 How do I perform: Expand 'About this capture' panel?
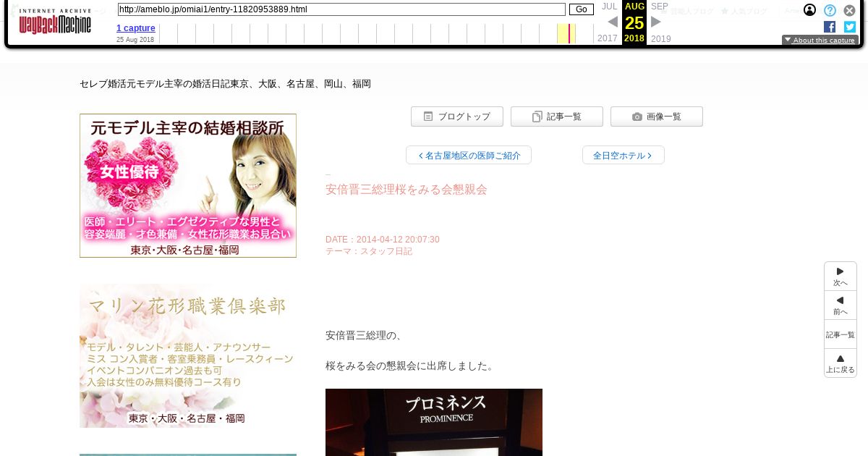pos(820,40)
